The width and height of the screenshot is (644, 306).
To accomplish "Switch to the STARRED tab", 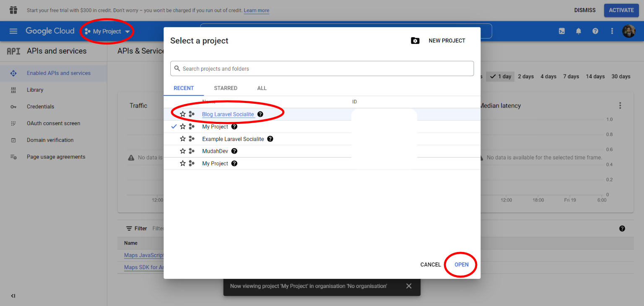I will tap(226, 88).
